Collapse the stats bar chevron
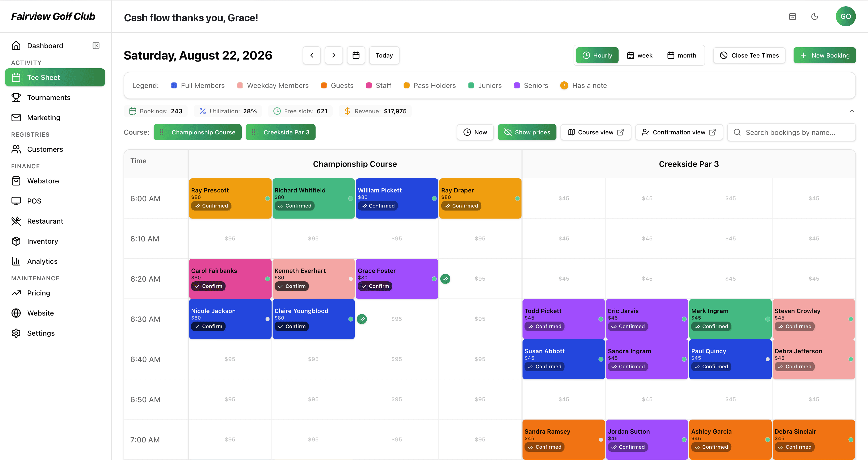This screenshot has height=460, width=868. click(851, 111)
